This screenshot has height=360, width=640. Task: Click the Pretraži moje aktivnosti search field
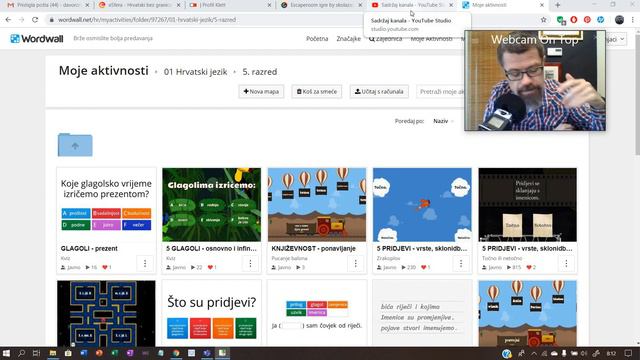click(x=441, y=91)
